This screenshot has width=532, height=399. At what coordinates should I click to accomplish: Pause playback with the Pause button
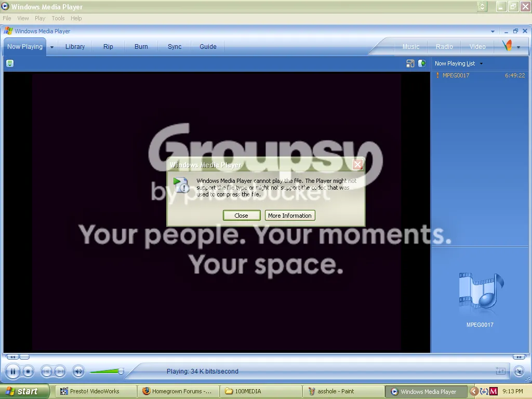(12, 371)
